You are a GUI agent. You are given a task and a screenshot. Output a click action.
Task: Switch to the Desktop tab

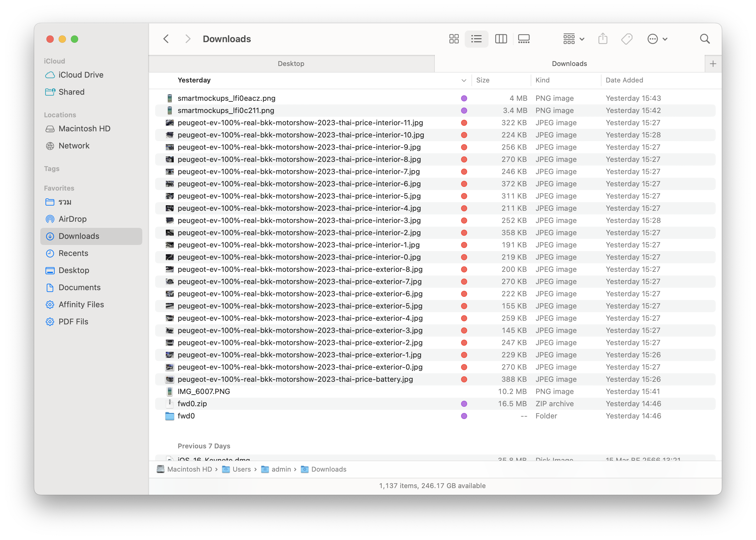tap(291, 64)
